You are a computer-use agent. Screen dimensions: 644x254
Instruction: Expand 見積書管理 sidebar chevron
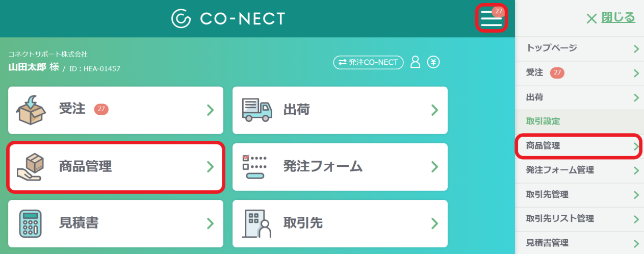coord(636,243)
